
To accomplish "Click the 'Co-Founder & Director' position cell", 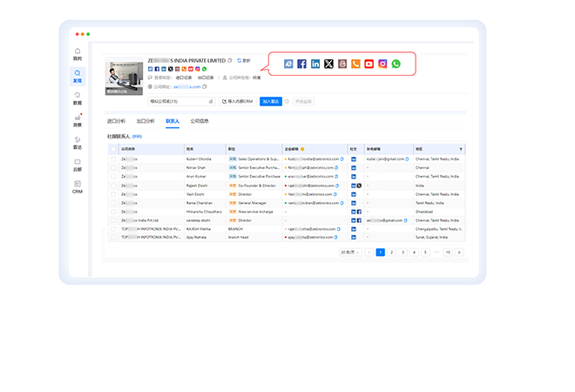I will point(257,186).
